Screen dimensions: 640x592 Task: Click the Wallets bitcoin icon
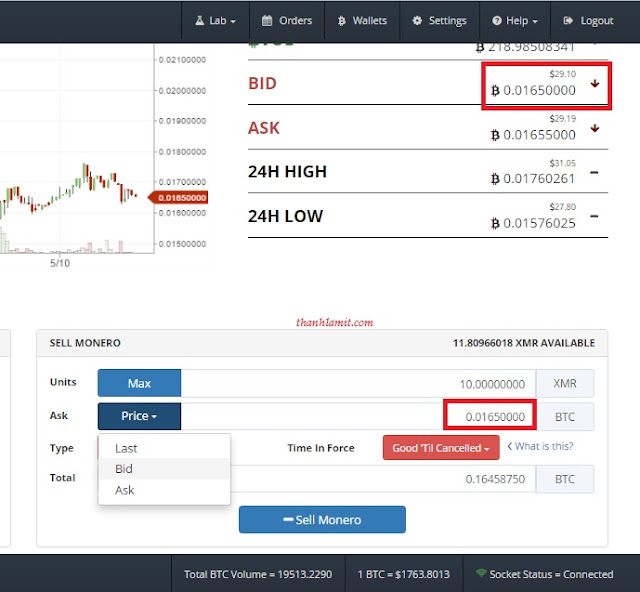(x=342, y=21)
